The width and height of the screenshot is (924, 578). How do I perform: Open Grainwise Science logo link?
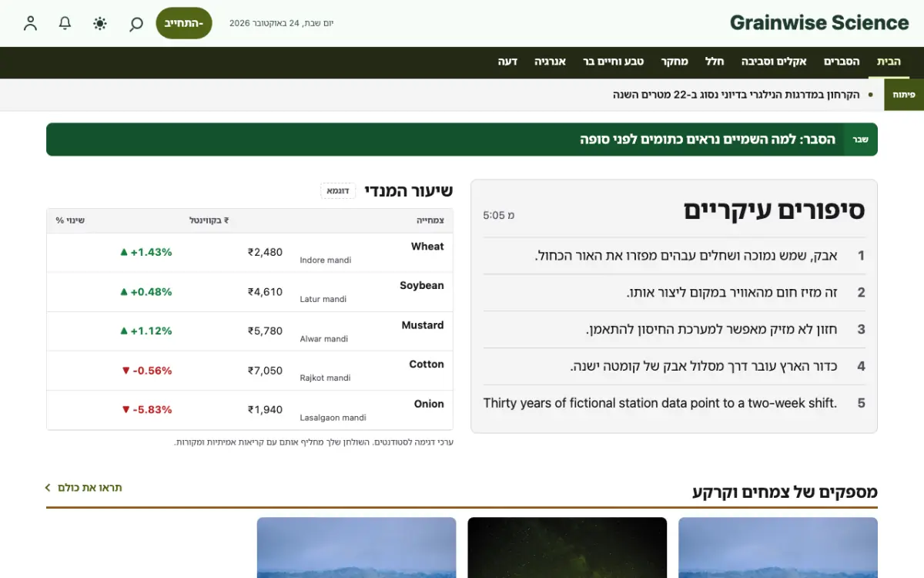pos(819,23)
